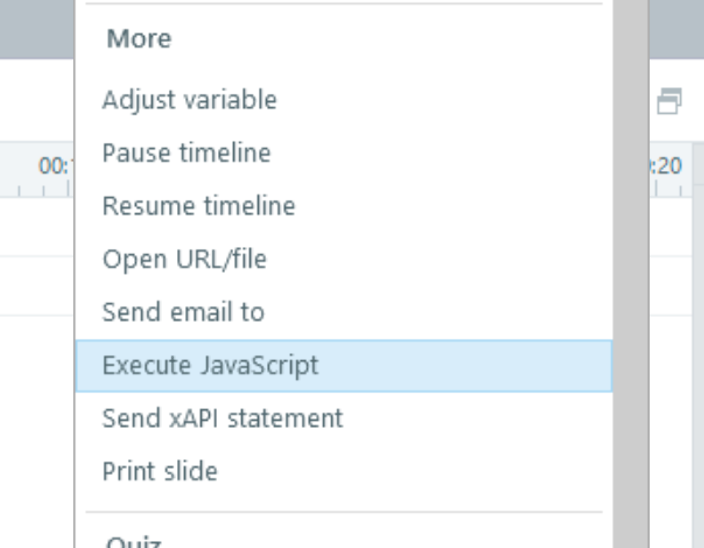Viewport: 704px width, 548px height.
Task: Click the More section header
Action: [x=139, y=39]
